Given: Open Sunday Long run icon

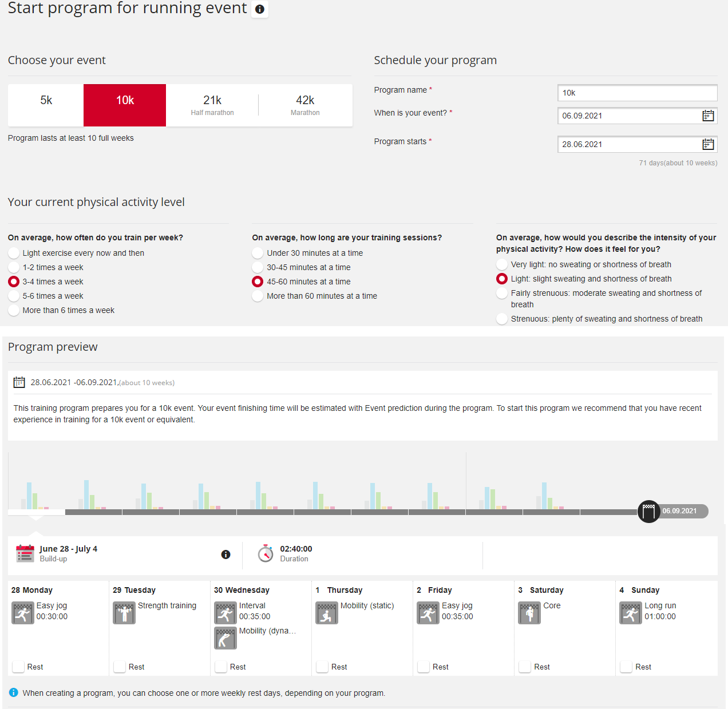Looking at the screenshot, I should click(x=631, y=613).
